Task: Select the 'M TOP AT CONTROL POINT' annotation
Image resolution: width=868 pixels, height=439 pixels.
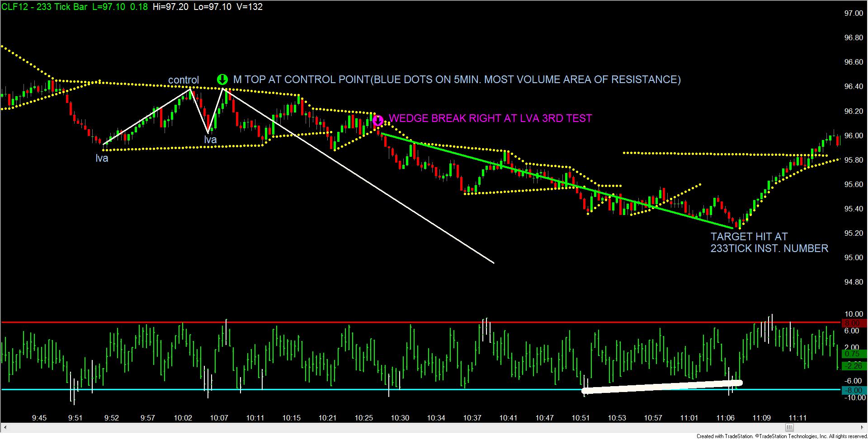Action: (457, 79)
